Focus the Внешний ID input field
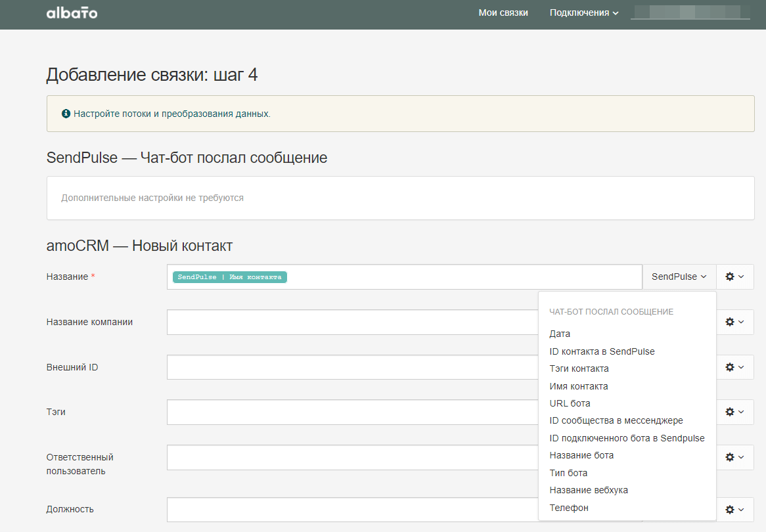Screen dimensions: 766x532 [353, 367]
